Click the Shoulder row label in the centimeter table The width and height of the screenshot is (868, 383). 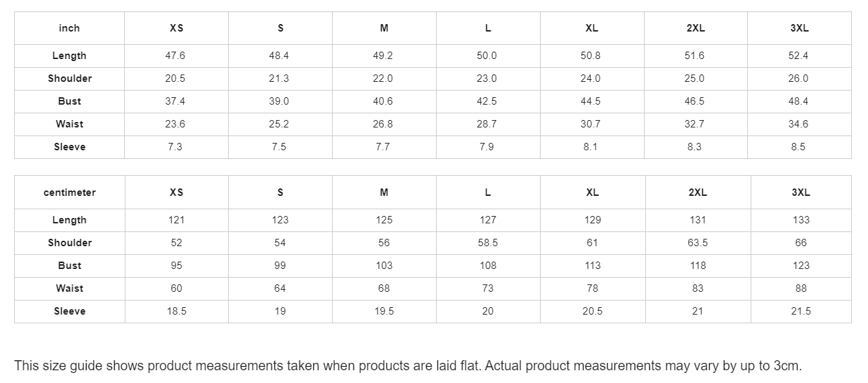point(70,243)
